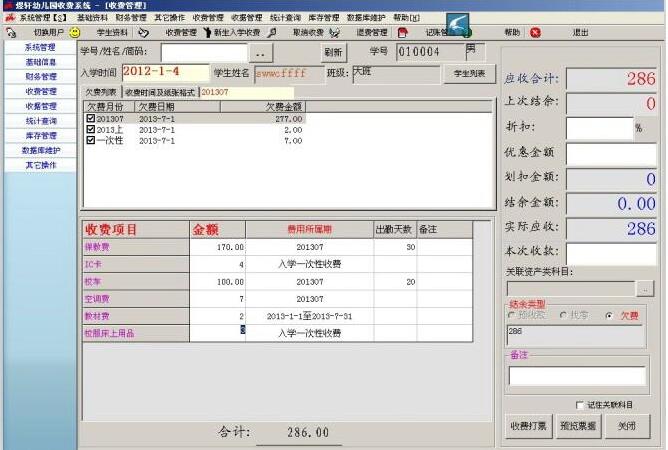This screenshot has height=450, width=668.
Task: Select 收费管理 in the left sidebar
Action: pos(40,92)
